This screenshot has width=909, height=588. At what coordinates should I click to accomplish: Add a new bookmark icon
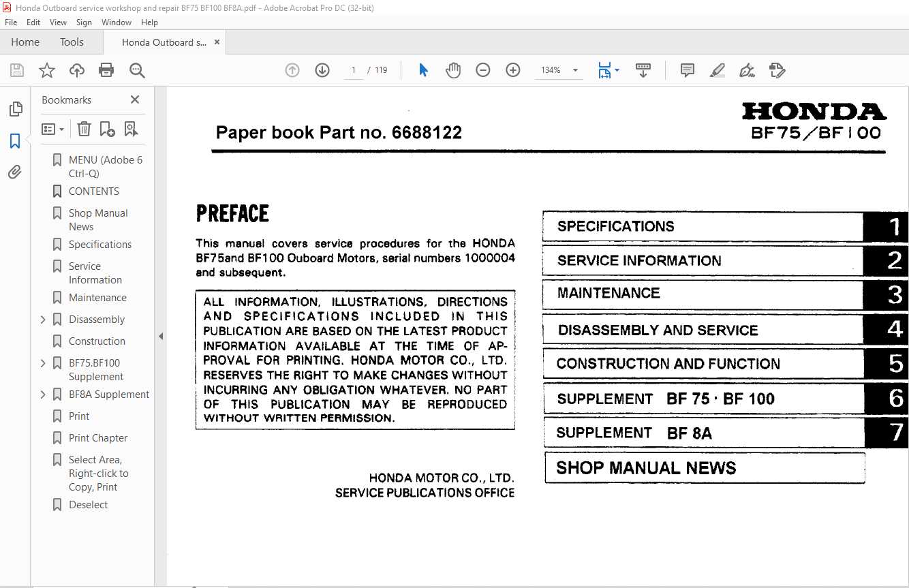pos(107,129)
